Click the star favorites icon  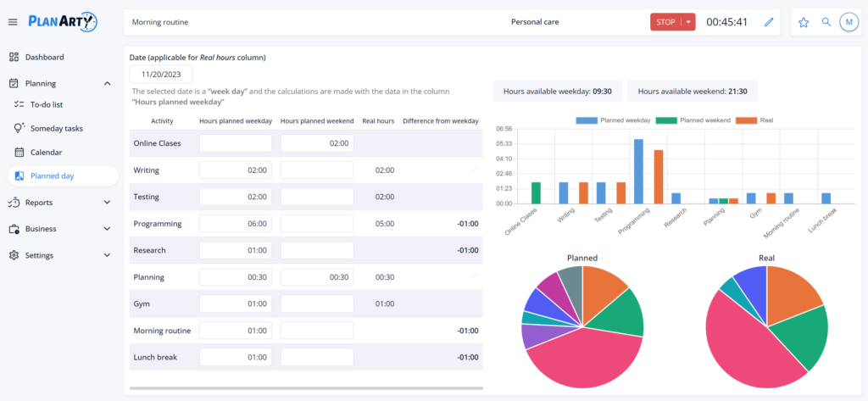click(x=804, y=22)
